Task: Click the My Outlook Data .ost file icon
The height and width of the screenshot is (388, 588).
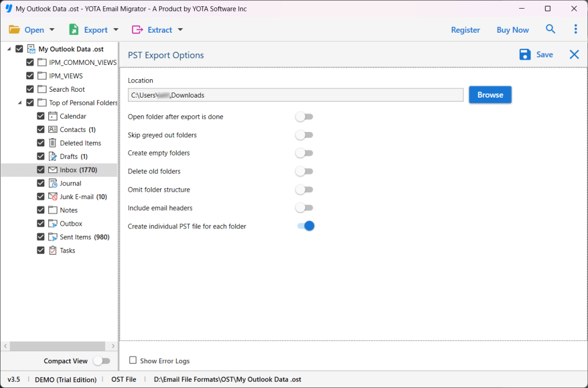Action: (x=31, y=49)
